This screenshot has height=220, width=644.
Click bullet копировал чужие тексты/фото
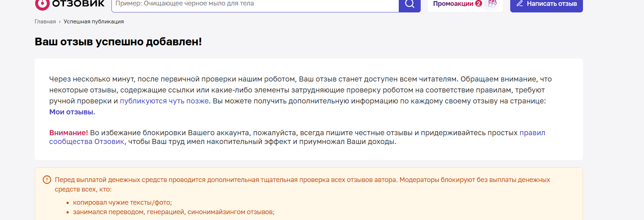[122, 202]
